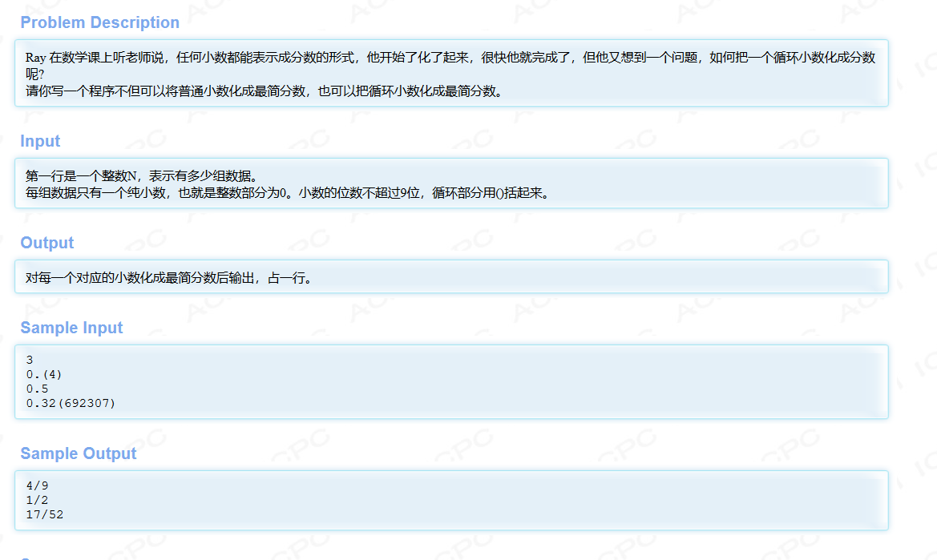Click the line starting '每组数据只有一个纯小数'
937x560 pixels.
(x=288, y=193)
